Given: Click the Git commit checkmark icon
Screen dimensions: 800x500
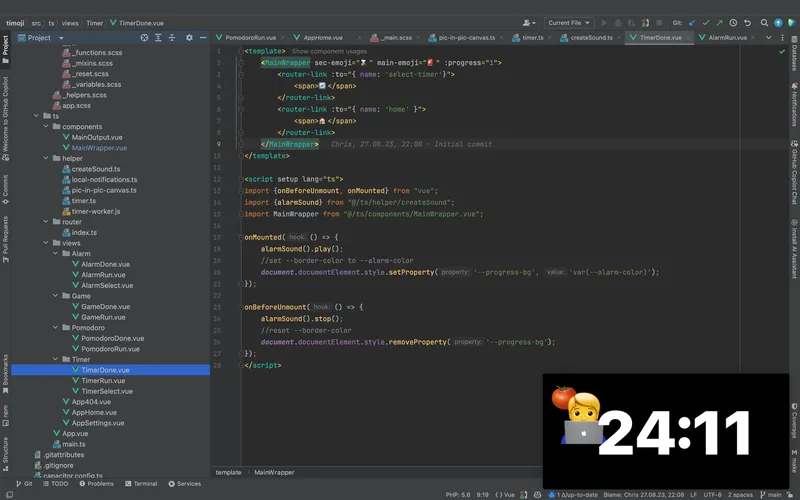Looking at the screenshot, I should click(x=706, y=23).
